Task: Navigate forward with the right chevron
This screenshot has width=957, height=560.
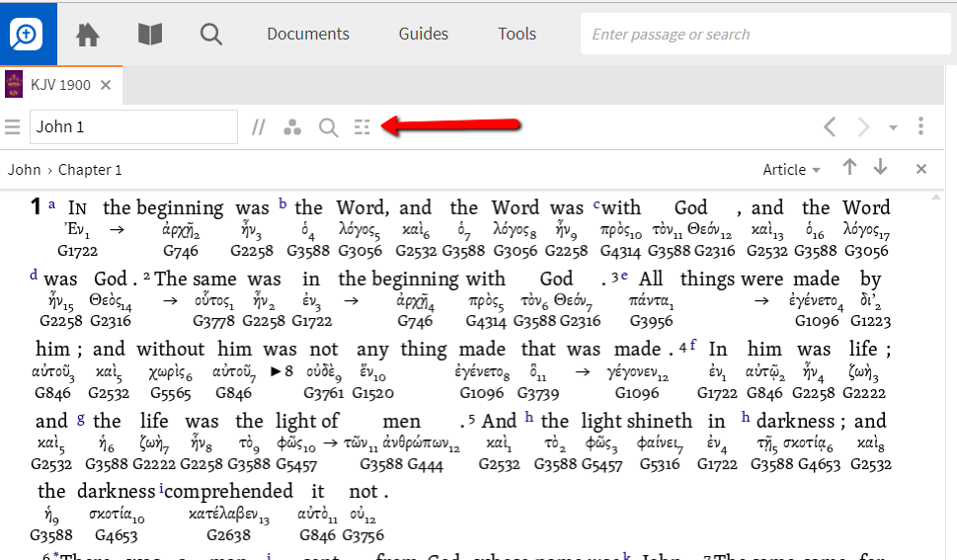Action: 863,127
